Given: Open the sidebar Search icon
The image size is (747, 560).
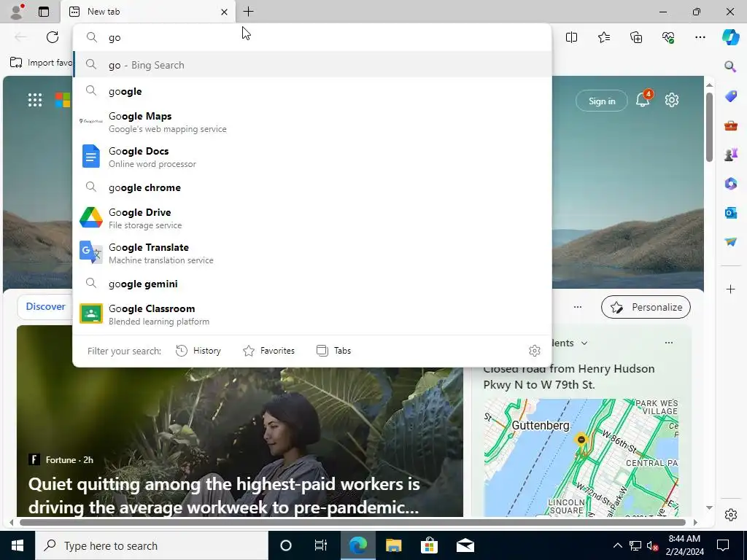Looking at the screenshot, I should [x=730, y=66].
